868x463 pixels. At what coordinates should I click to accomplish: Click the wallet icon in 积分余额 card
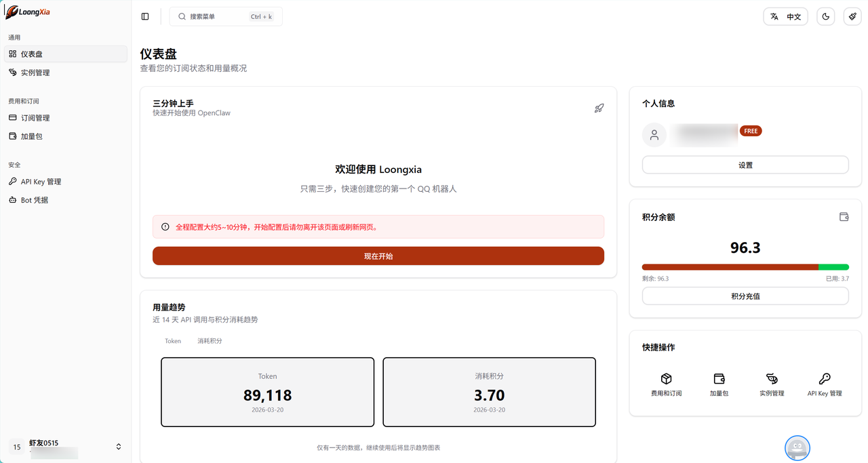click(844, 217)
